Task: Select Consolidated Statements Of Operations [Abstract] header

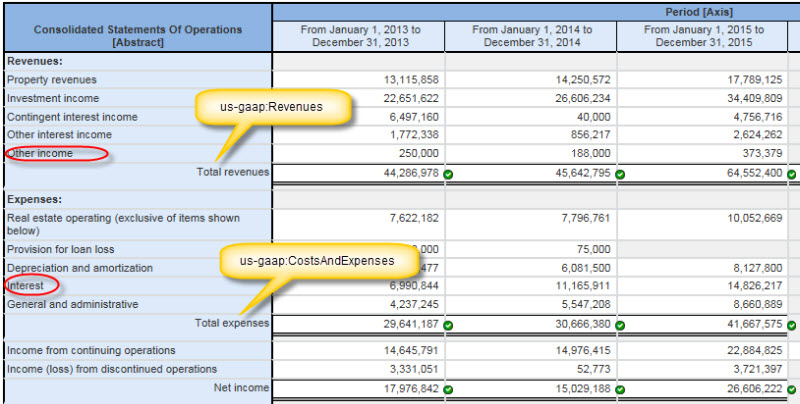Action: click(138, 36)
